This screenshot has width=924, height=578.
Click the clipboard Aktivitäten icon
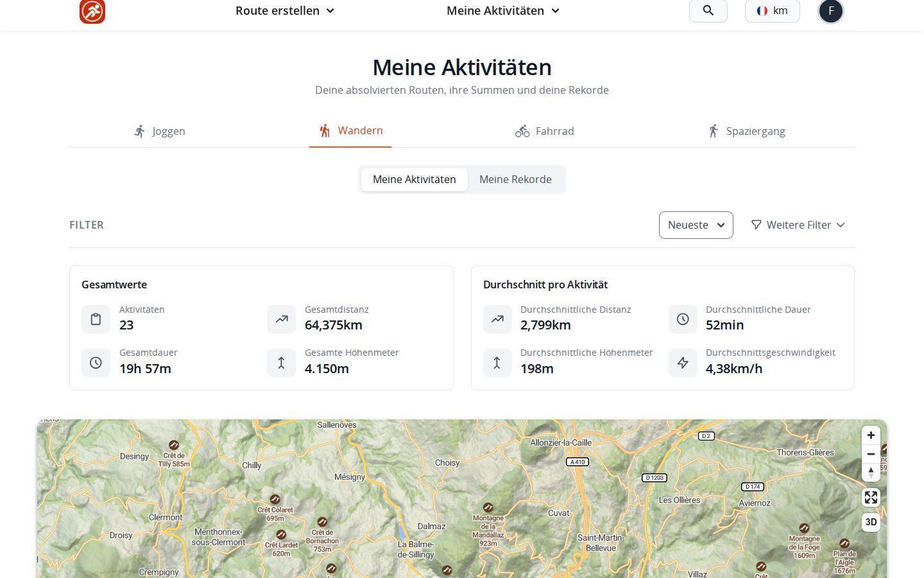click(x=96, y=319)
